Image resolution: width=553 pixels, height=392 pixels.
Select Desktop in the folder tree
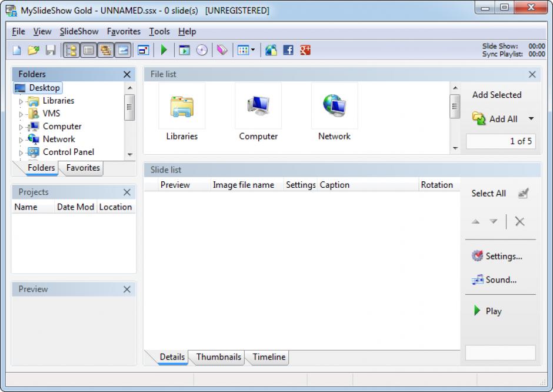click(x=38, y=88)
